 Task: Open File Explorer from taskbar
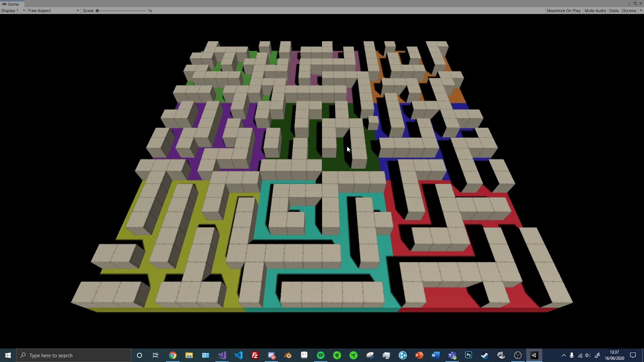point(189,355)
